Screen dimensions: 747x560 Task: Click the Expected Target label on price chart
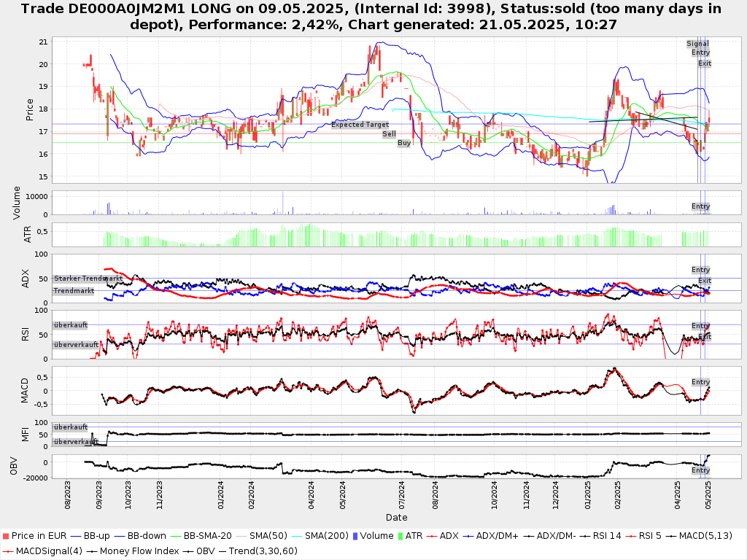point(360,125)
